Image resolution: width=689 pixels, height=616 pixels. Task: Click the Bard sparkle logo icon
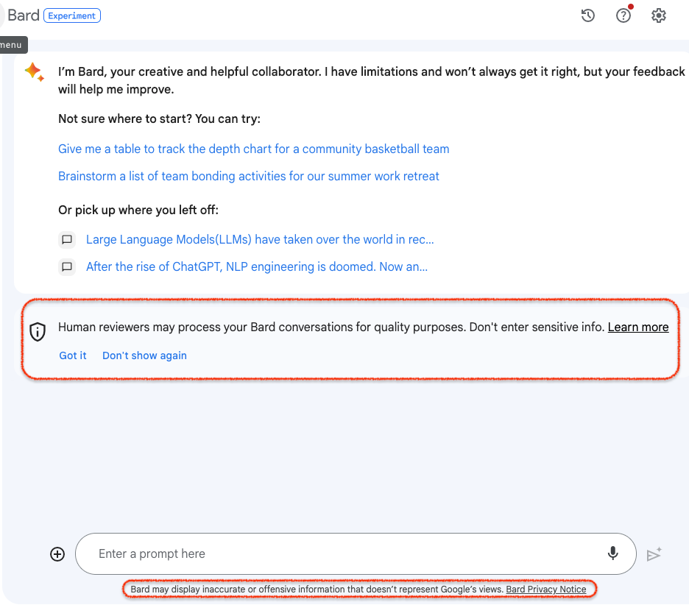[35, 72]
